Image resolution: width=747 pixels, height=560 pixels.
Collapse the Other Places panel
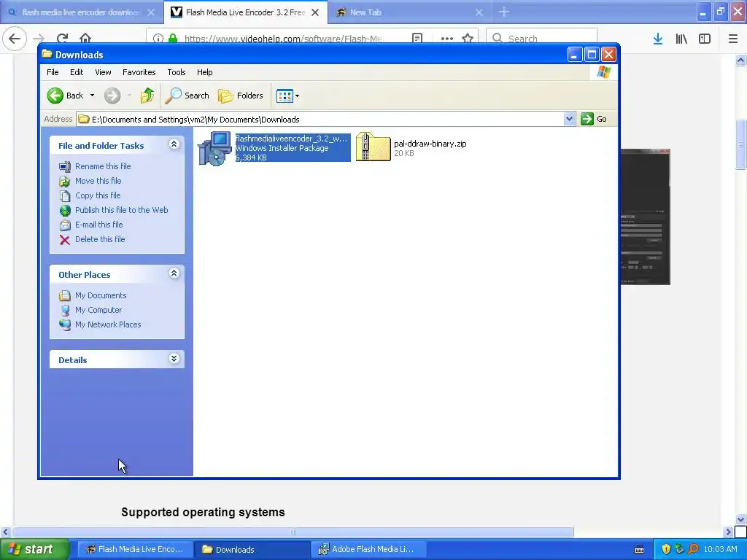tap(174, 273)
